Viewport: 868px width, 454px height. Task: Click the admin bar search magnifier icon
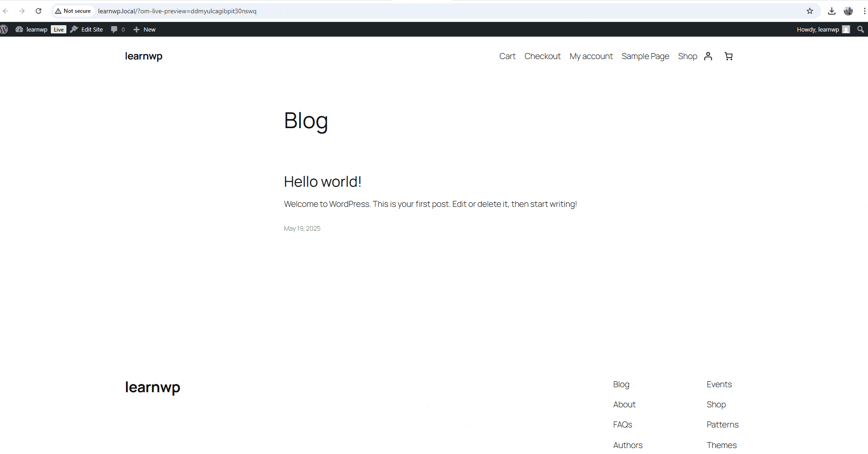pos(861,29)
